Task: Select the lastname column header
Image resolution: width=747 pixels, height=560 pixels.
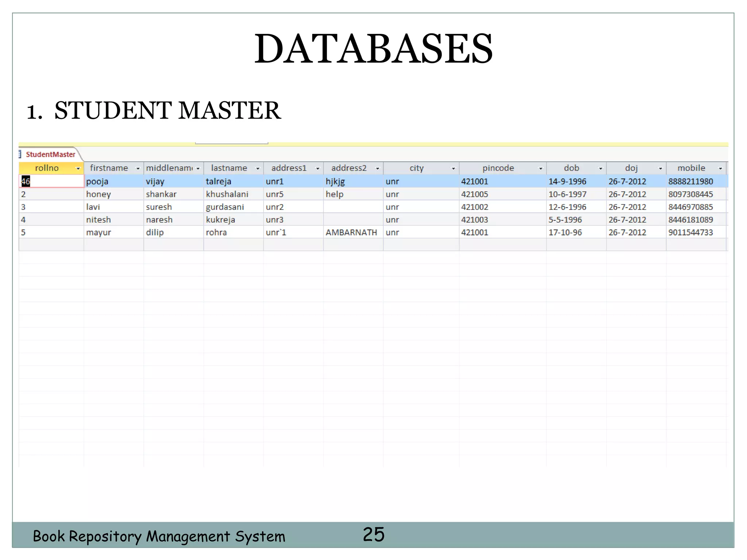Action: point(233,168)
